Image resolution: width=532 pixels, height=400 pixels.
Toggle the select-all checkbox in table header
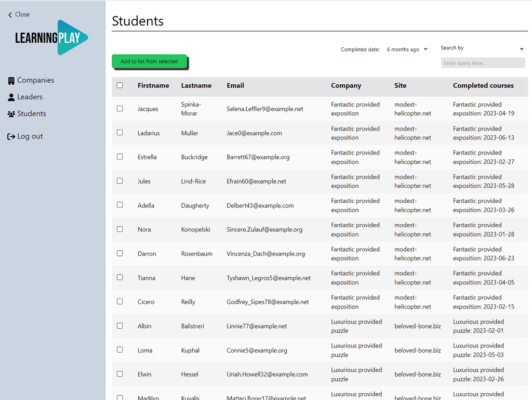tap(120, 85)
